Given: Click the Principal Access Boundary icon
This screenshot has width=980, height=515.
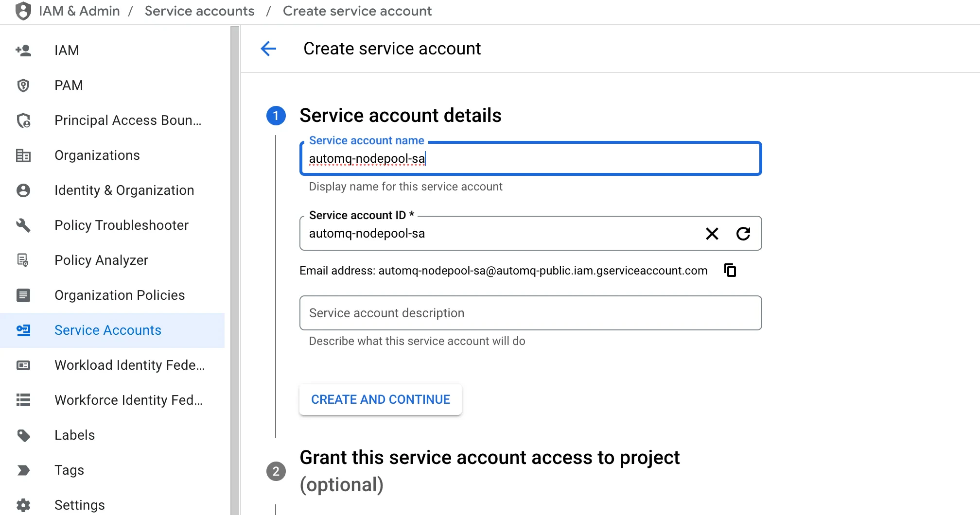Looking at the screenshot, I should click(23, 120).
